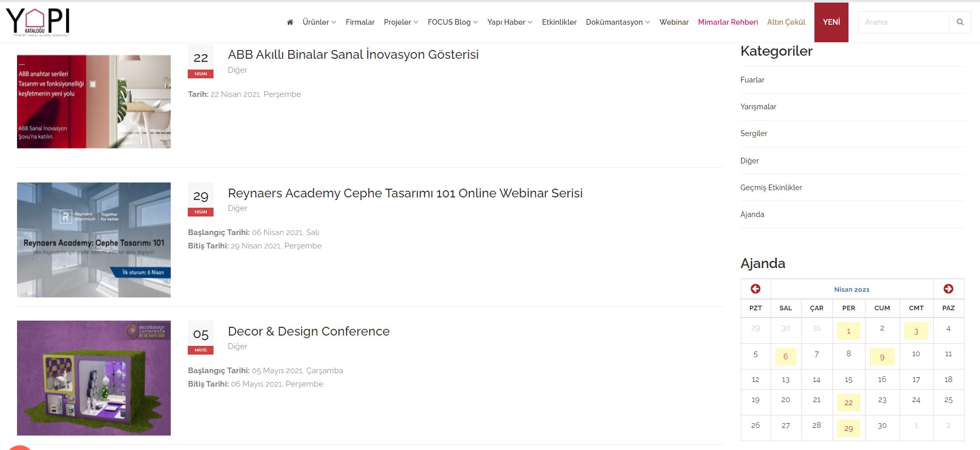
Task: Click Diğer label under Decor & Design
Action: click(x=237, y=346)
